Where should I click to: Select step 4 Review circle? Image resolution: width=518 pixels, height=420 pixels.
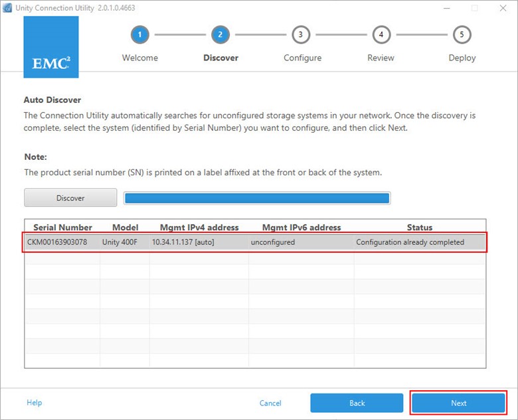coord(381,35)
